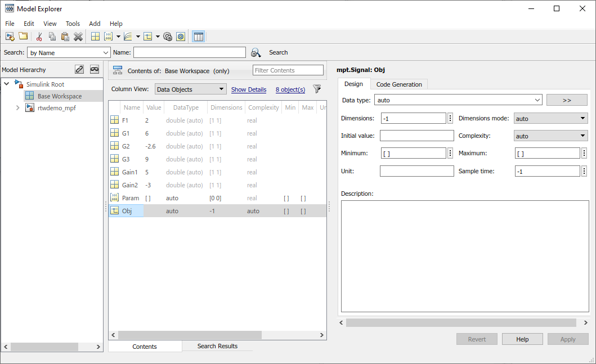Click the Paste clipboard icon
Screen dimensions: 596x364
[x=65, y=37]
